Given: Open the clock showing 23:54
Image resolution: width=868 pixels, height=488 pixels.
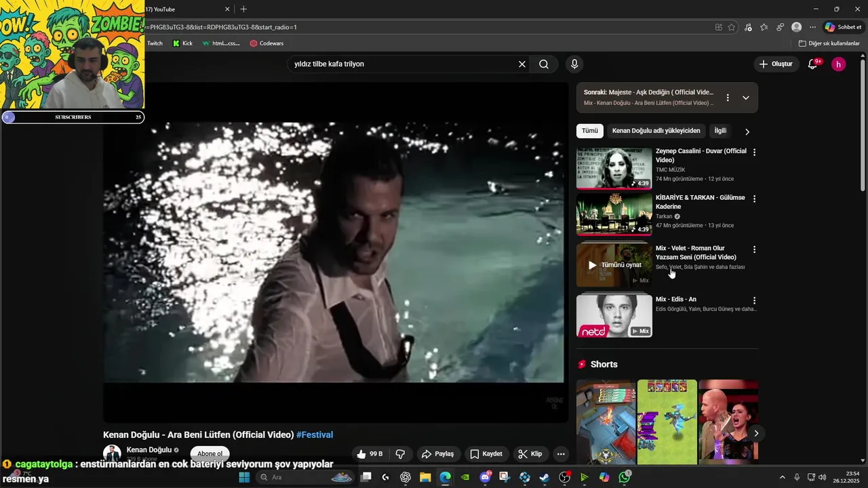Looking at the screenshot, I should point(847,477).
